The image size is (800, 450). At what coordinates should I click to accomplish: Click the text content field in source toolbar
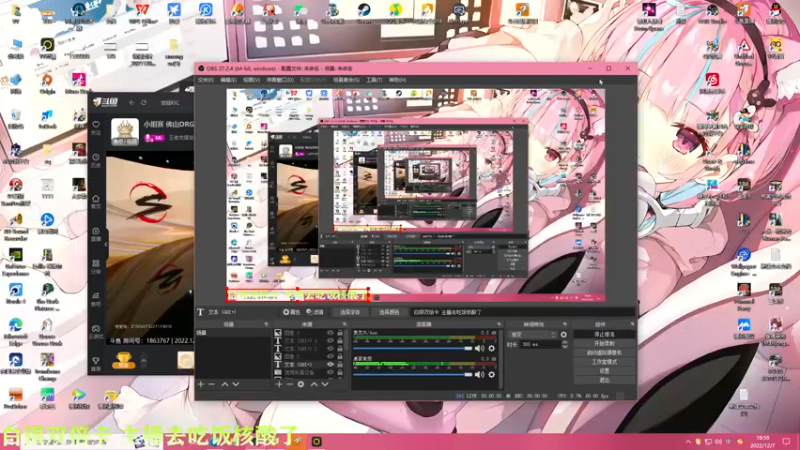pyautogui.click(x=523, y=312)
